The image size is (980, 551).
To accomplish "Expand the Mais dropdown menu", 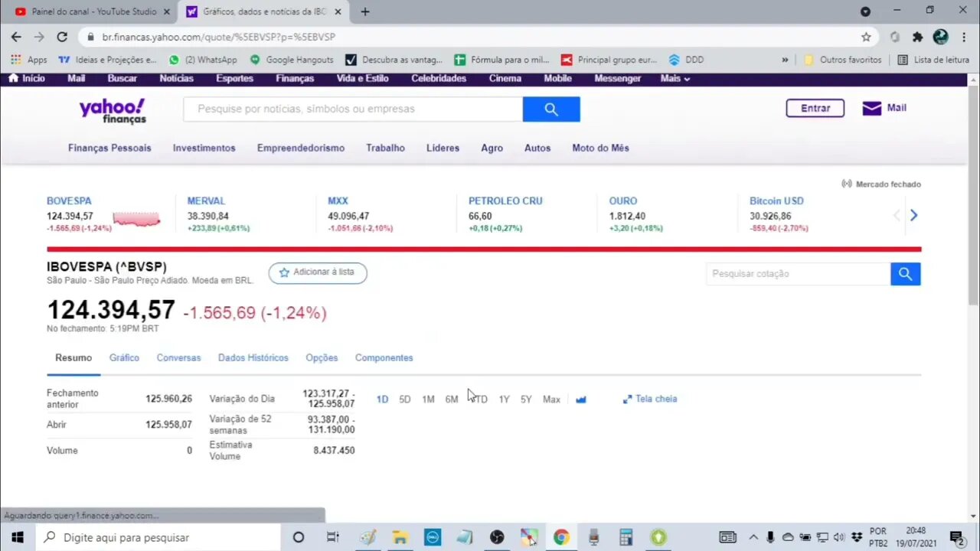I will click(675, 78).
